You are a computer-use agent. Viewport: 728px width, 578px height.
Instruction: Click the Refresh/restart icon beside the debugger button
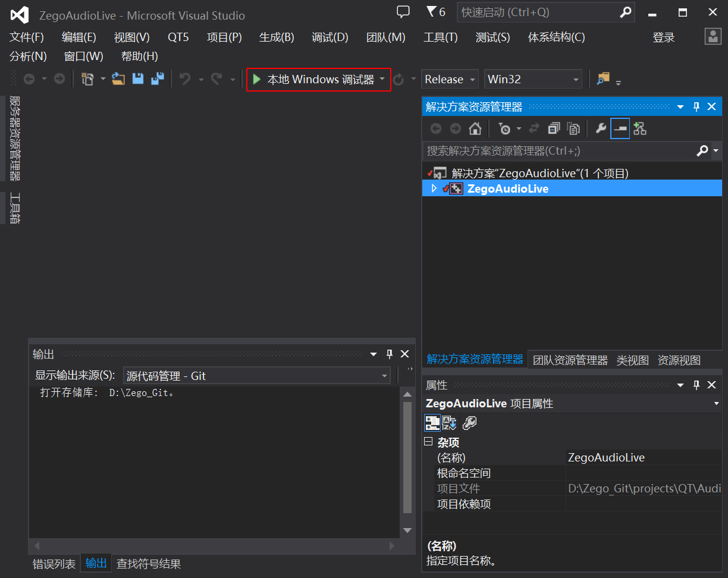(x=398, y=79)
